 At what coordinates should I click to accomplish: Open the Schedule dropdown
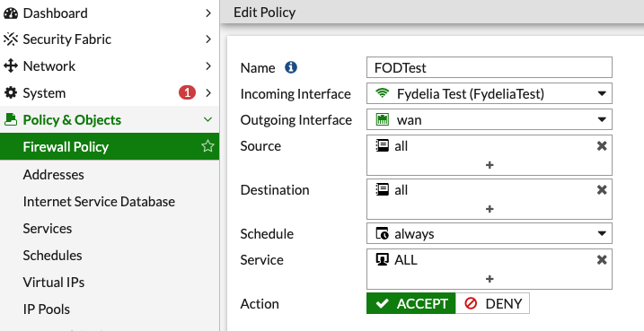click(x=602, y=233)
